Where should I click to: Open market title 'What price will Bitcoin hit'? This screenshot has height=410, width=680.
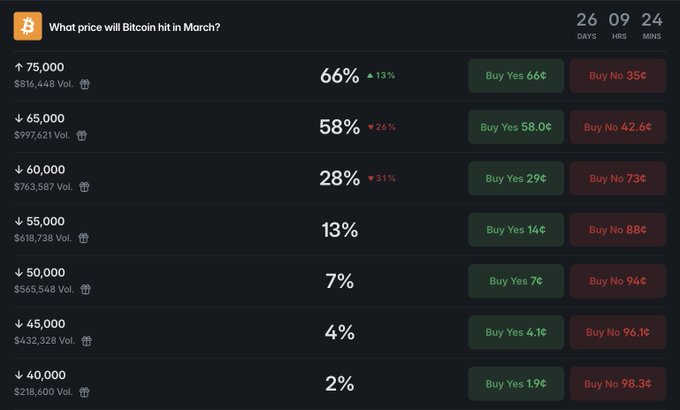pyautogui.click(x=135, y=27)
